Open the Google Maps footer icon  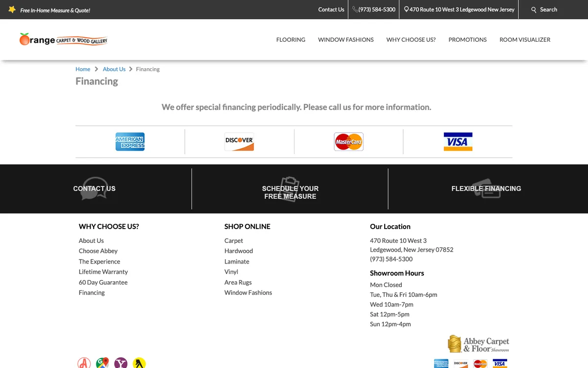pyautogui.click(x=102, y=363)
